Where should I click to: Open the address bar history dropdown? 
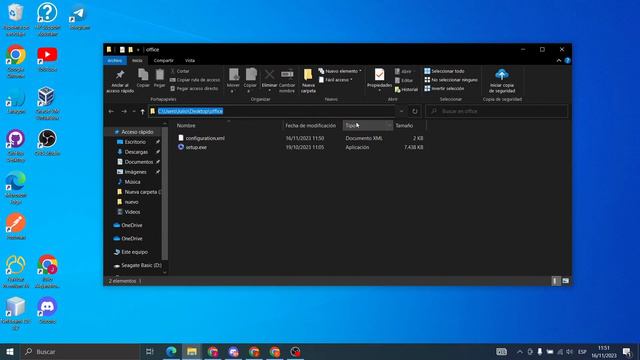point(402,111)
